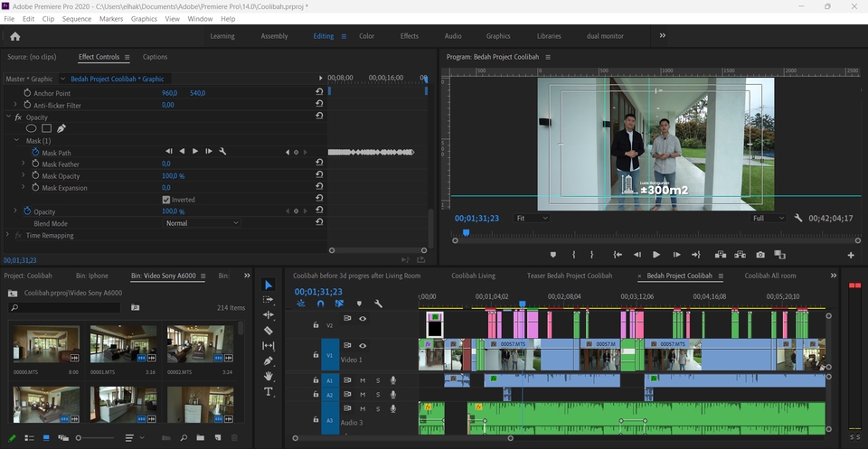Click the Extract button
The image size is (868, 449).
(741, 255)
